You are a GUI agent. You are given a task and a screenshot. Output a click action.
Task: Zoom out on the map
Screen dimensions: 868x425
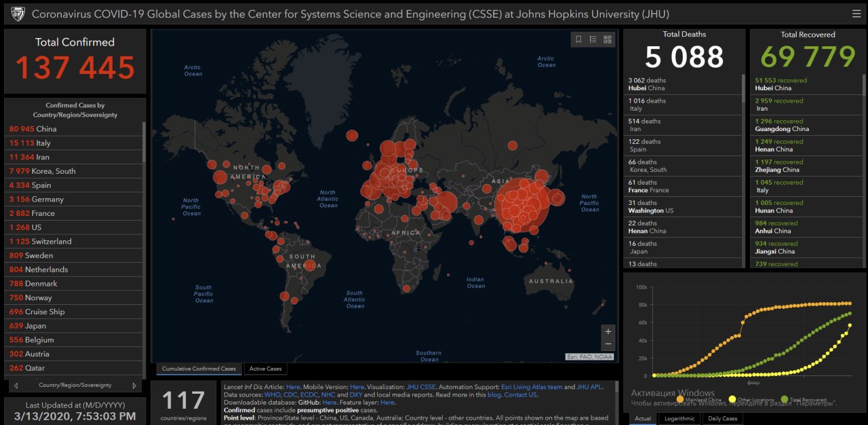click(608, 344)
